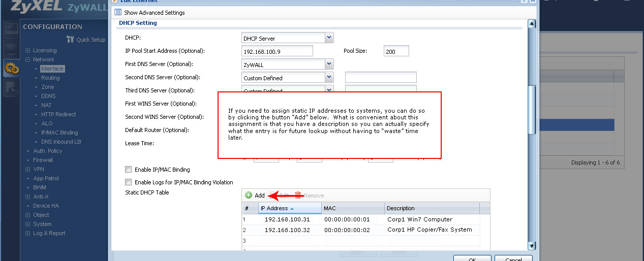This screenshot has height=261, width=644.
Task: Click MAC cell 00:00:00:00:00:02
Action: pos(353,230)
